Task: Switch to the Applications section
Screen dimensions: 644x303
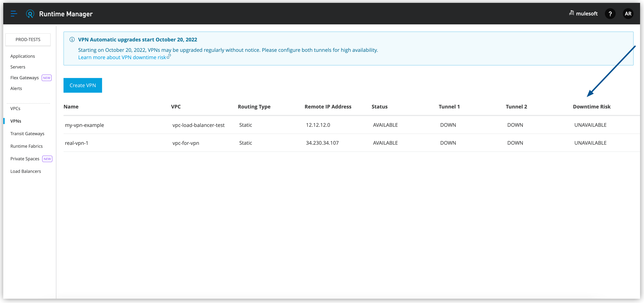Action: click(x=22, y=56)
